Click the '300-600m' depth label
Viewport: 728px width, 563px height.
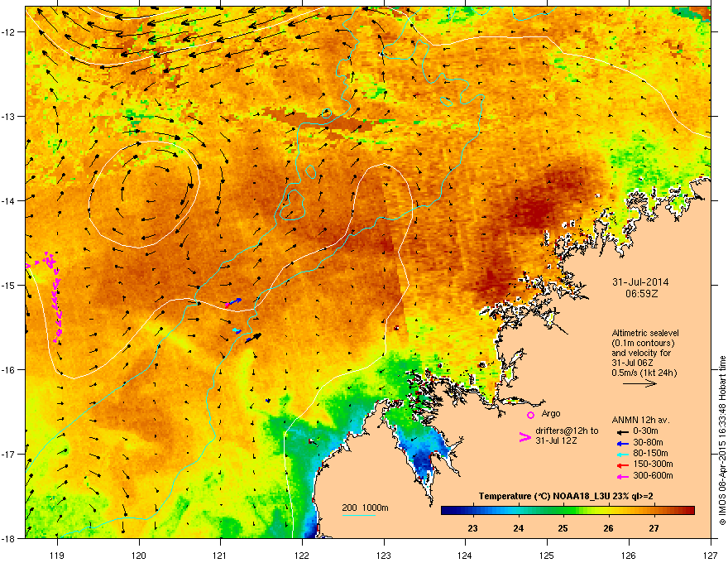click(653, 475)
